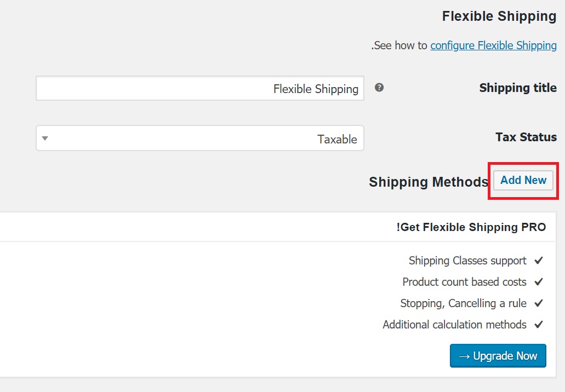Open the Taxable select box
This screenshot has width=565, height=392.
pos(200,138)
